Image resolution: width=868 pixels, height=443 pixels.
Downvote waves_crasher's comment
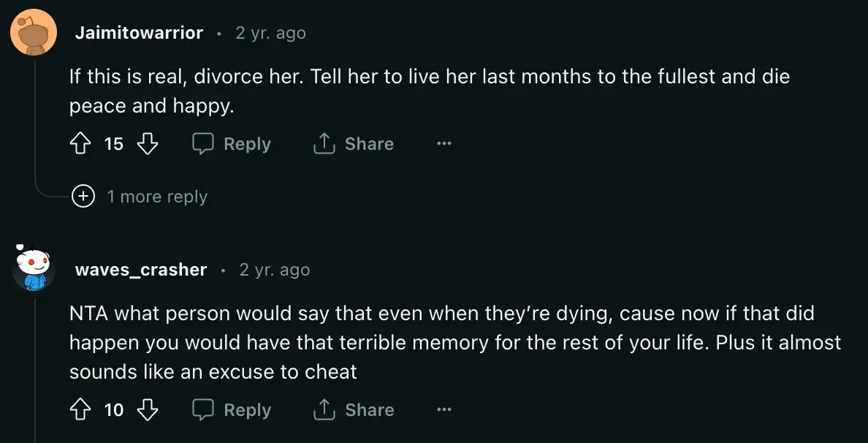[148, 410]
